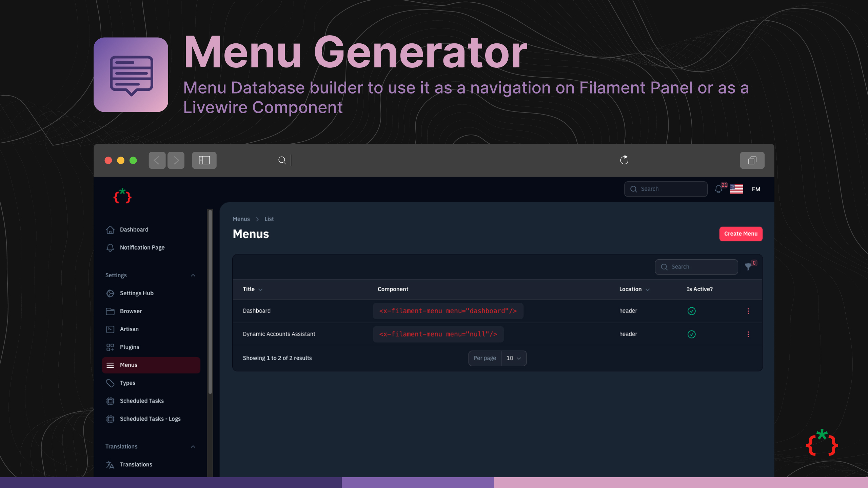Go to Settings Hub sidebar item
The width and height of the screenshot is (868, 488).
click(x=137, y=293)
